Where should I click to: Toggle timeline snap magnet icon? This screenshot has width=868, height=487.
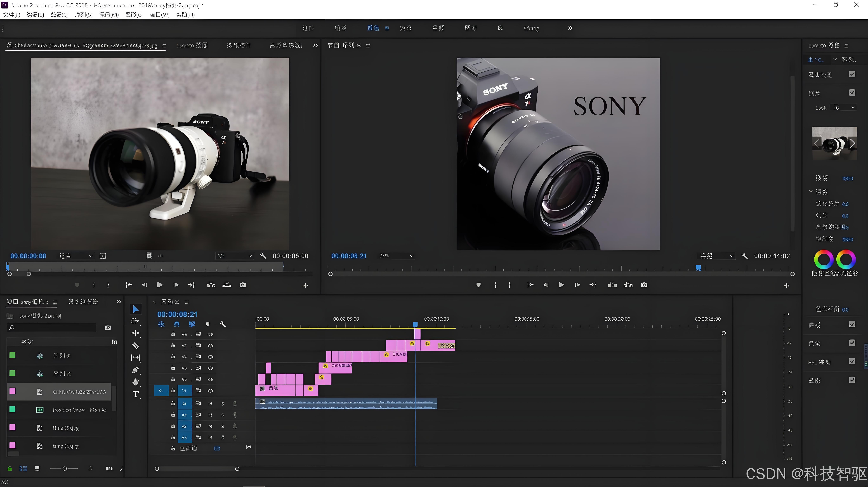(x=177, y=324)
